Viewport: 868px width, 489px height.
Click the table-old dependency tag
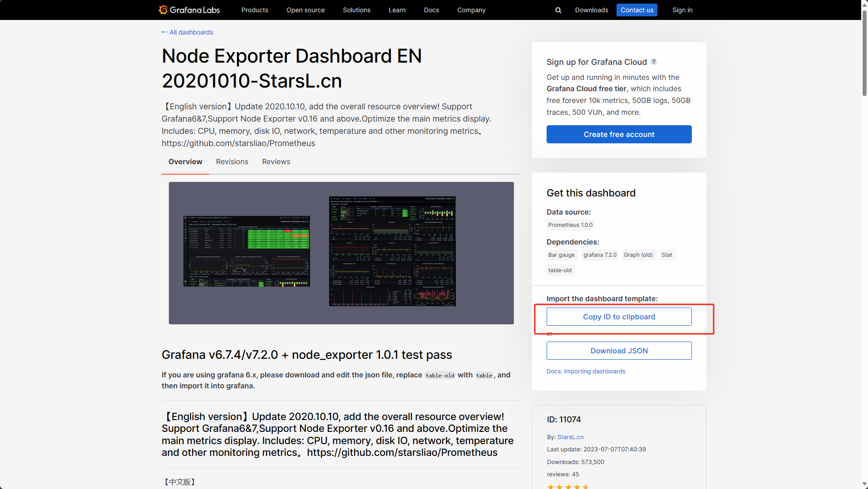click(560, 270)
